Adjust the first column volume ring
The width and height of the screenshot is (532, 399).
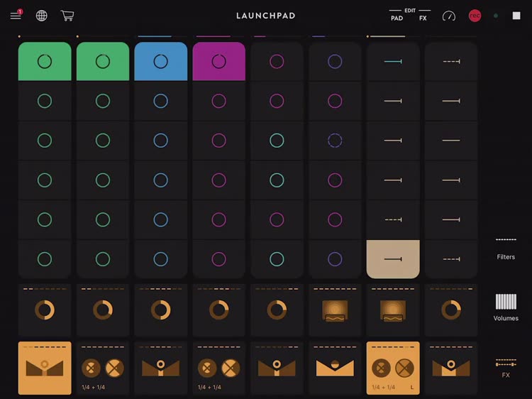point(45,310)
